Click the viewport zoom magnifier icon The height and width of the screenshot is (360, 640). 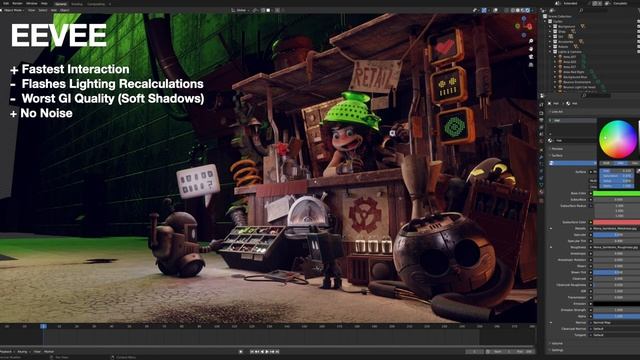(531, 41)
